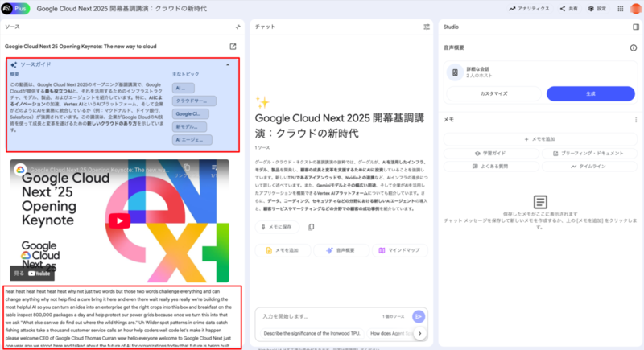
Task: Collapse the ソース panel
Action: click(237, 27)
